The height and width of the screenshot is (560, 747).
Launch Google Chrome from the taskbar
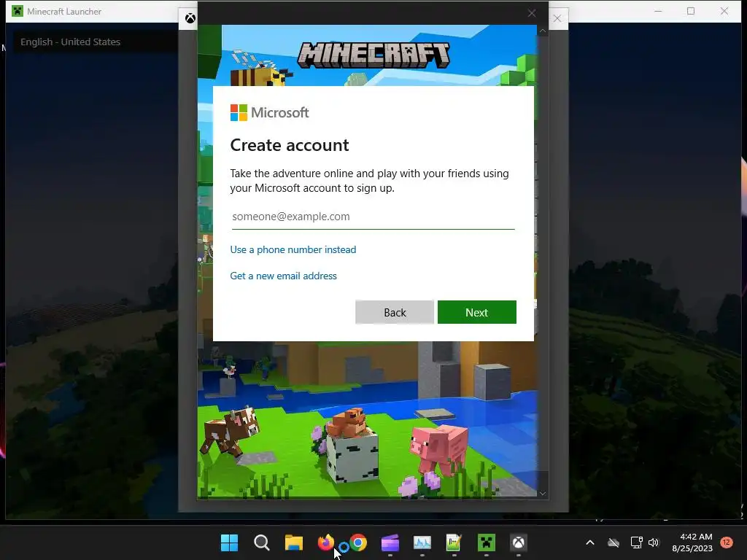coord(358,542)
